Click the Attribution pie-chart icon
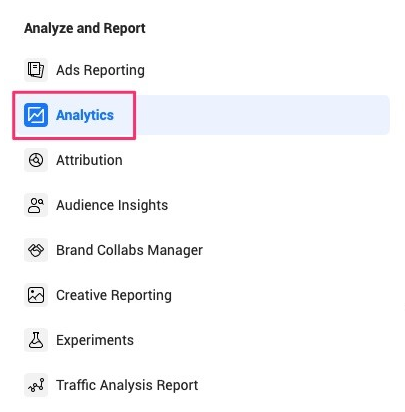Screen dimensions: 405x412 coord(36,160)
